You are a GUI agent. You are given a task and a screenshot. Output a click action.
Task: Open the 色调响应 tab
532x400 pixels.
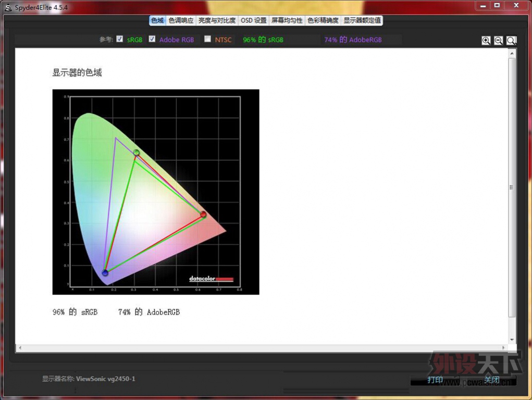pos(181,20)
